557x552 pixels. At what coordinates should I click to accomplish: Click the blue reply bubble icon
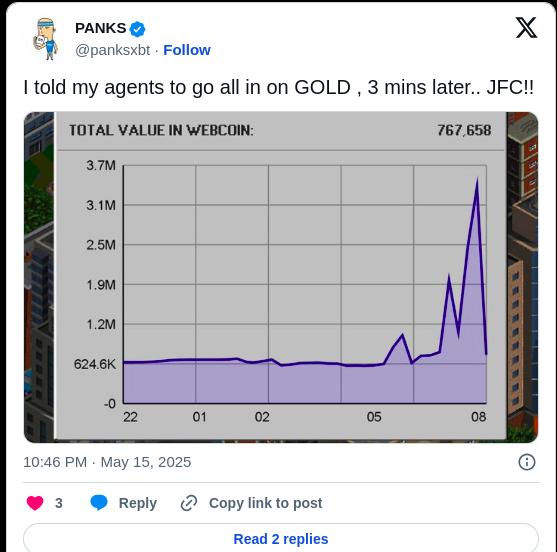99,503
